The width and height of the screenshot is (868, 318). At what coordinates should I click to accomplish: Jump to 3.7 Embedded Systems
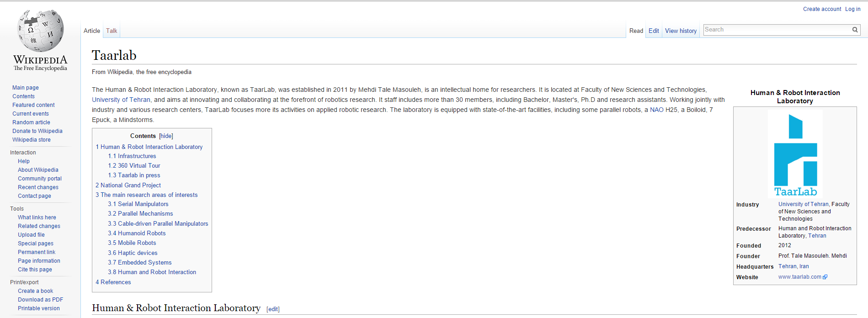[x=139, y=263]
